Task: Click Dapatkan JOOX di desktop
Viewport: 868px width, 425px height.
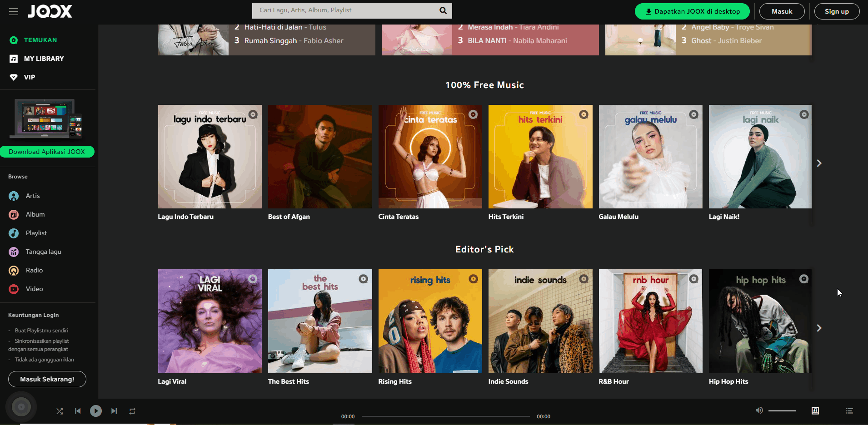Action: pos(692,11)
